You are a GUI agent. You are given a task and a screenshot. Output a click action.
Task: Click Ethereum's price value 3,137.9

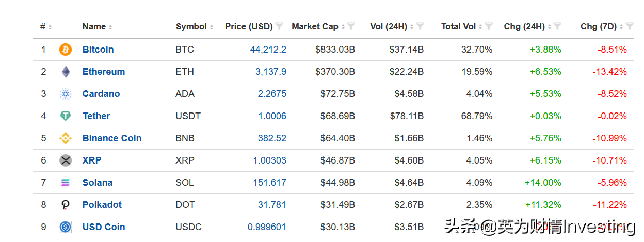point(271,72)
